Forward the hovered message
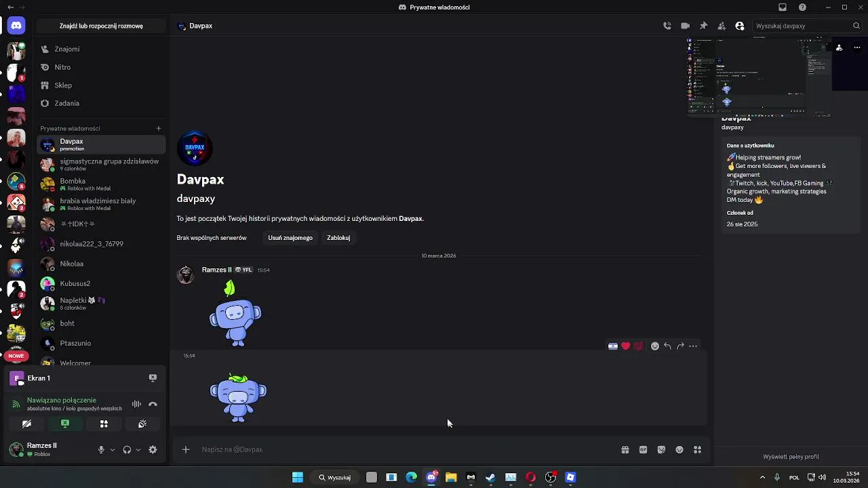This screenshot has width=868, height=488. click(x=680, y=346)
